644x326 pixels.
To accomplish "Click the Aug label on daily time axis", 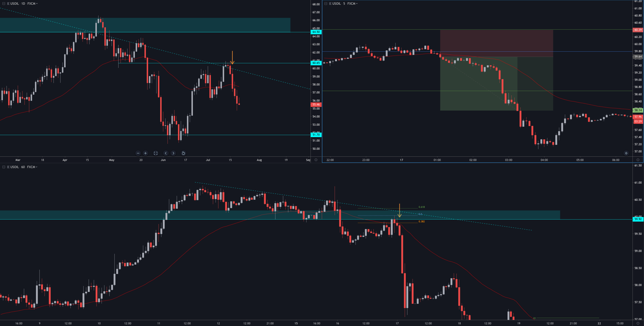I will coord(259,160).
